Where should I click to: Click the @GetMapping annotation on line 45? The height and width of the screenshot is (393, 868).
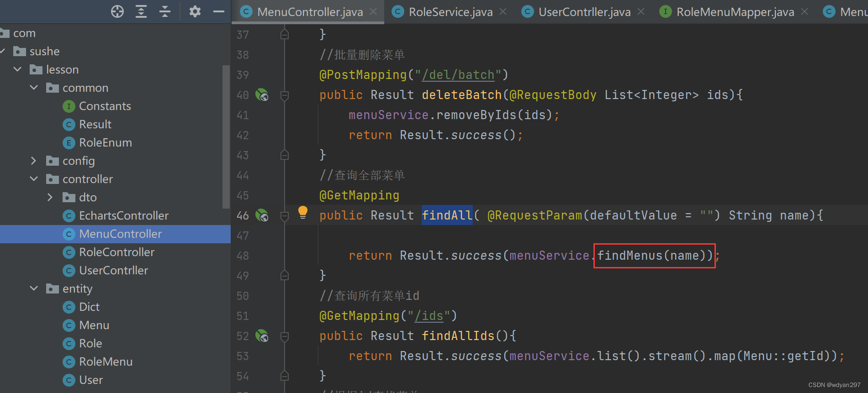click(x=360, y=195)
